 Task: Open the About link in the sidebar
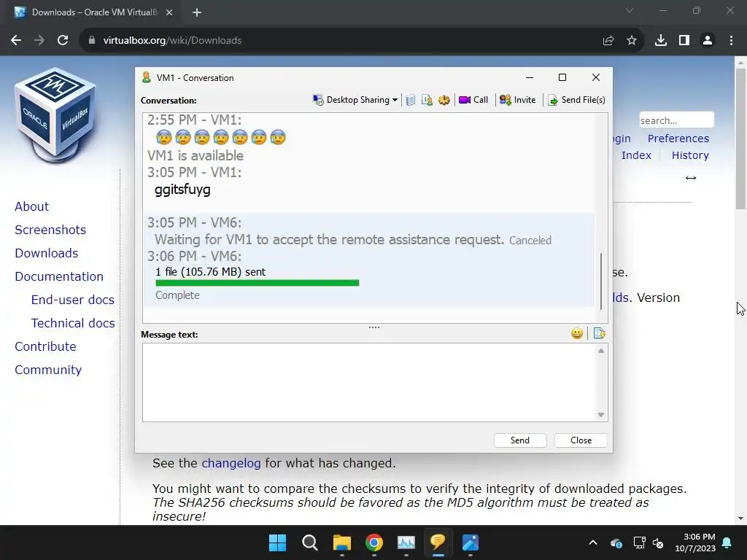tap(31, 206)
